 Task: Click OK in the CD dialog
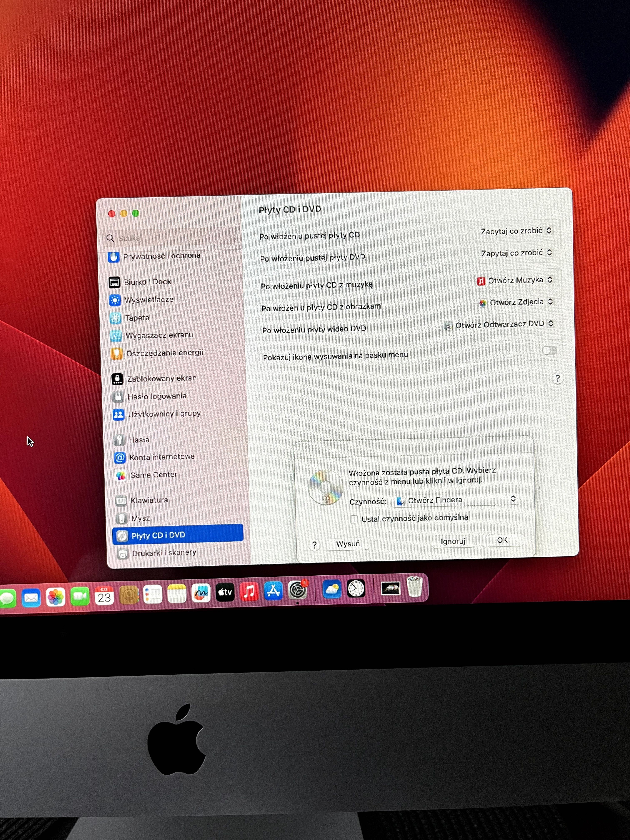point(502,540)
